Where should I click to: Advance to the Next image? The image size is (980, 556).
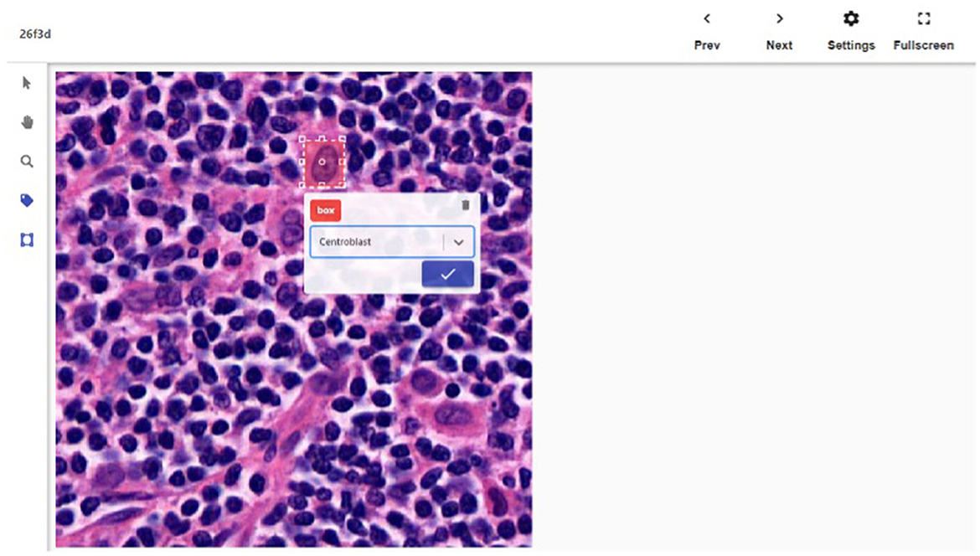tap(779, 31)
